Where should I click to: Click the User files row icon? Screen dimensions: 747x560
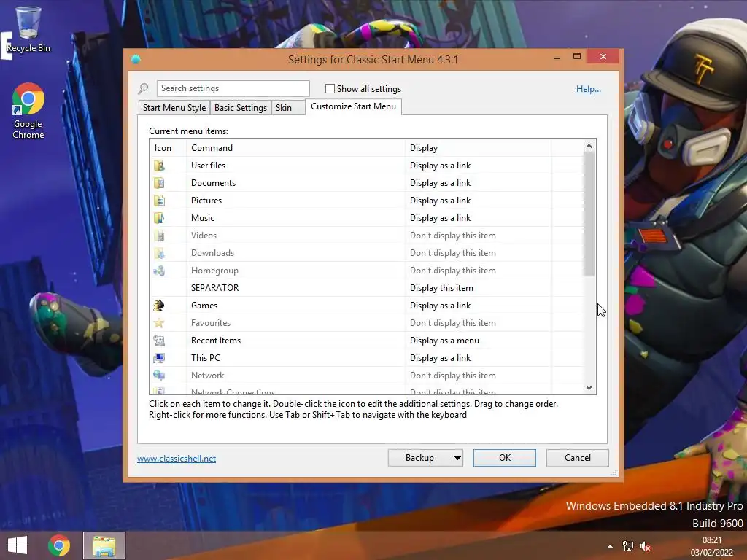pyautogui.click(x=159, y=166)
